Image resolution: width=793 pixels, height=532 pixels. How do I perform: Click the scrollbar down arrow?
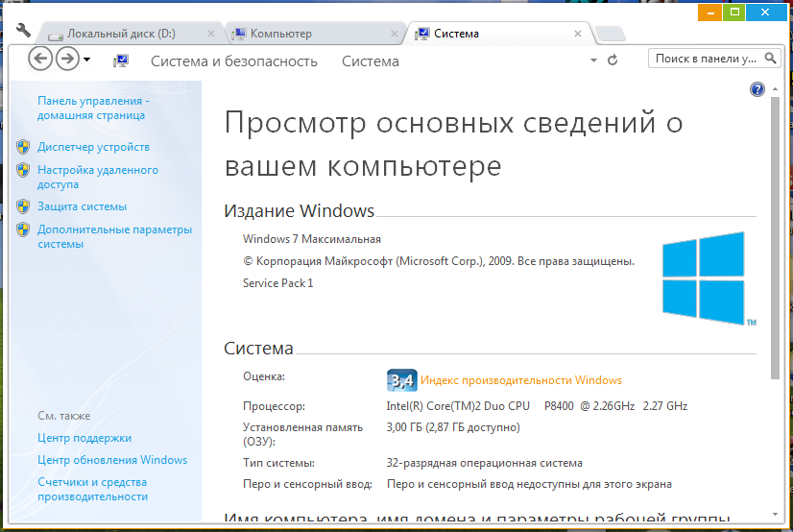[x=775, y=515]
